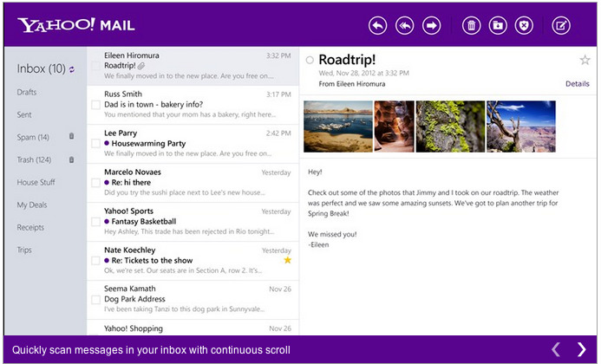Compose new mail with the pencil icon
The image size is (601, 364).
click(x=561, y=26)
